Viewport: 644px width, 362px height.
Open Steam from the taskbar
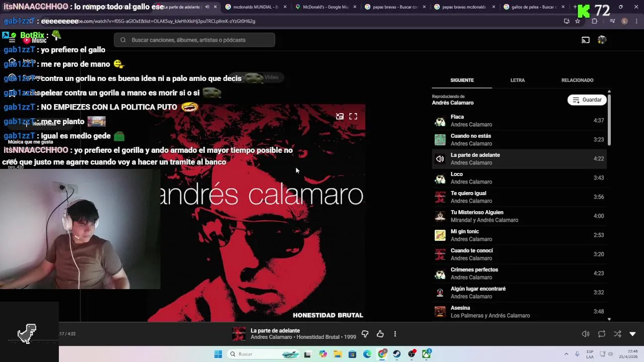397,354
